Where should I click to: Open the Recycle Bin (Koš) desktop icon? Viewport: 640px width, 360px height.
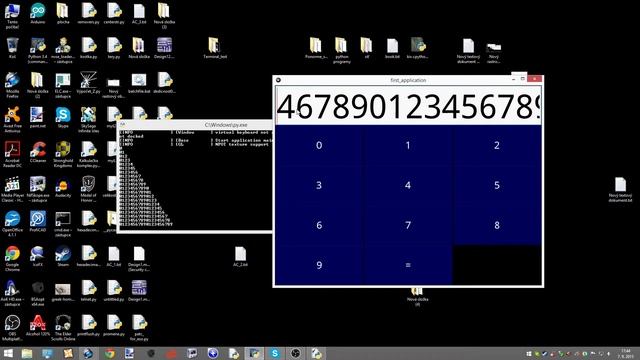(12, 48)
